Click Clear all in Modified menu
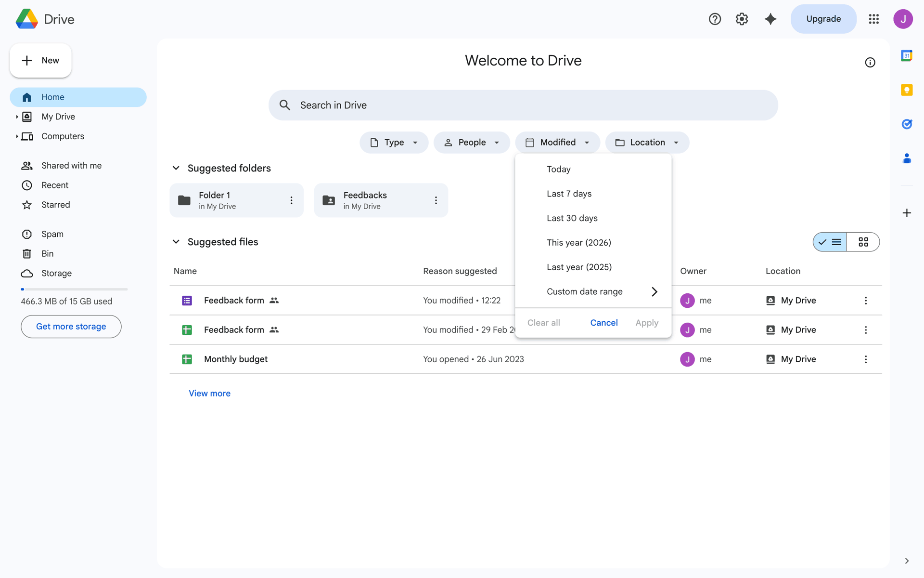 pyautogui.click(x=543, y=323)
